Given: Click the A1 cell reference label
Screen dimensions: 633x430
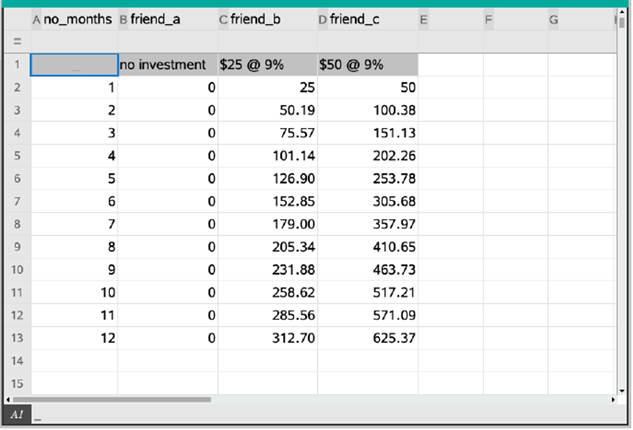Looking at the screenshot, I should pos(16,415).
